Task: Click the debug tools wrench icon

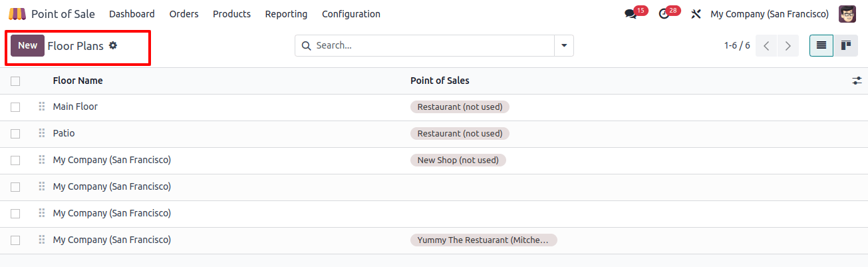Action: (x=696, y=14)
